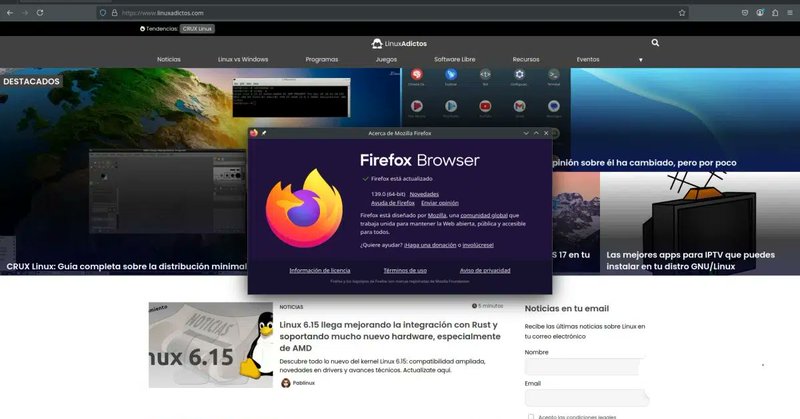The image size is (800, 419).
Task: Click the NOTICIAS category label above article
Action: click(291, 307)
